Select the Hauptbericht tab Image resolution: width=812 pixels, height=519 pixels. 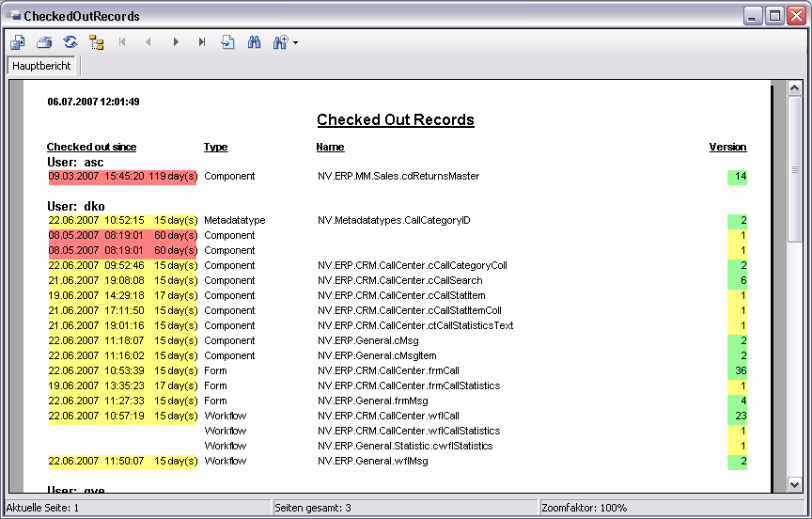click(41, 66)
